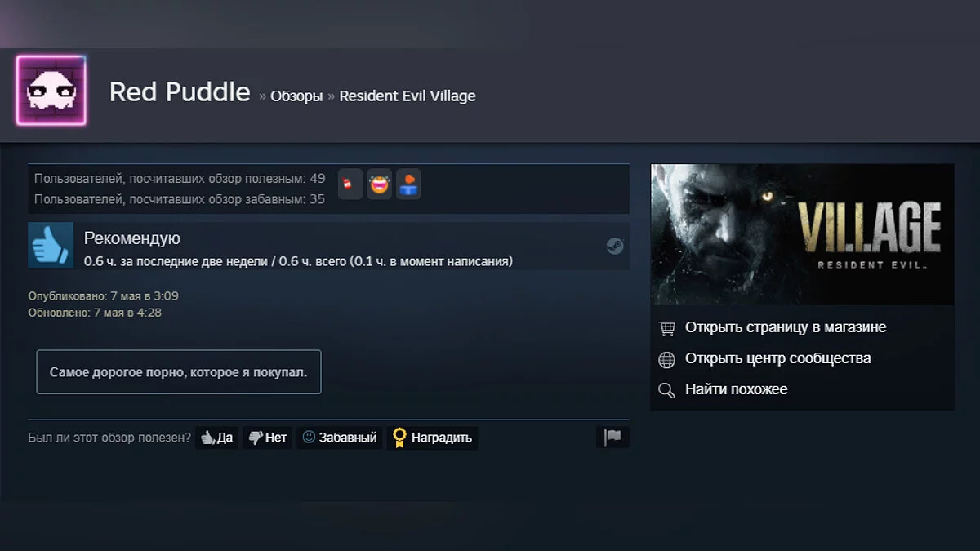Award the review with Наградить button
Viewport: 980px width, 551px height.
click(x=433, y=438)
